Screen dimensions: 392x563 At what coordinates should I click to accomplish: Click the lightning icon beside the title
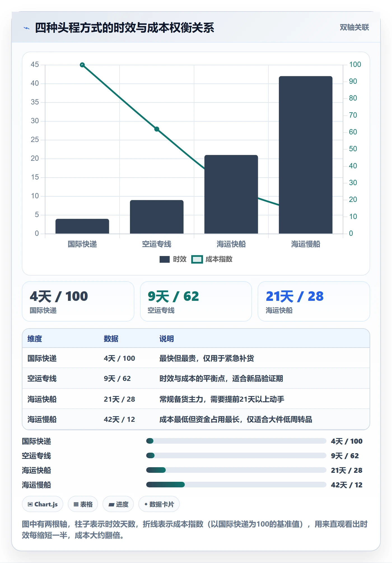point(27,28)
